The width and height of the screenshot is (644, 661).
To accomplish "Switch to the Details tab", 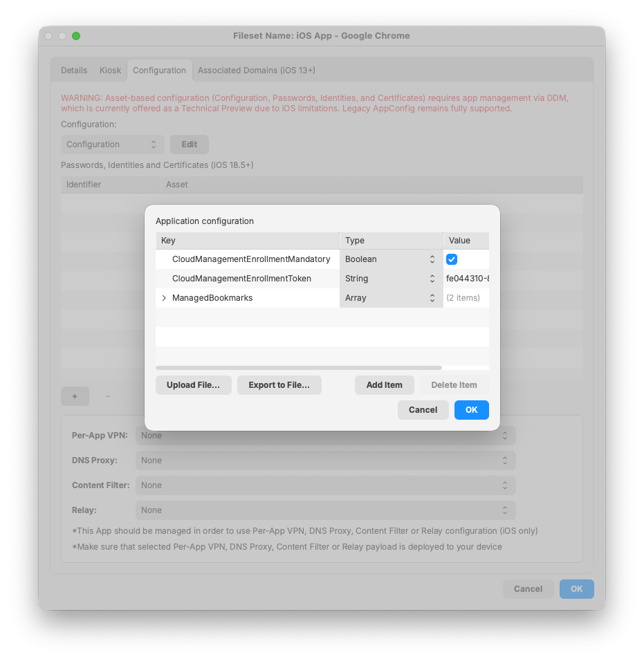I will pos(74,71).
